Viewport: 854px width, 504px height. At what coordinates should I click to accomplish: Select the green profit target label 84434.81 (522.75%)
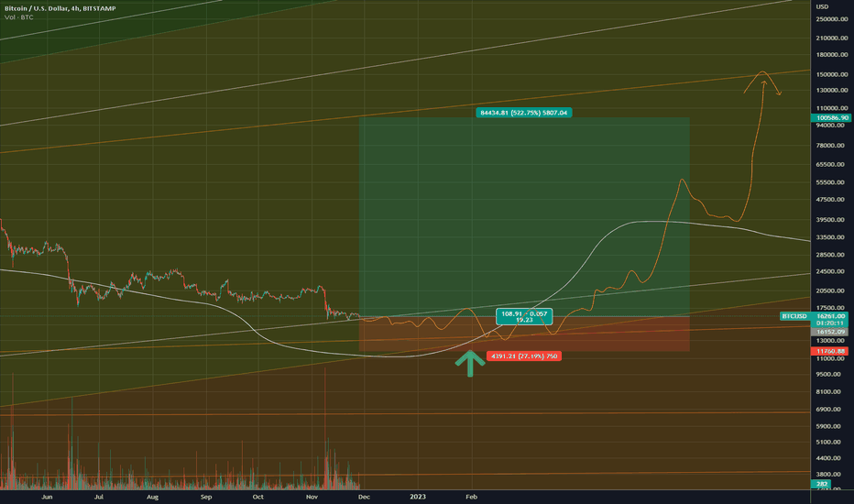pyautogui.click(x=523, y=113)
